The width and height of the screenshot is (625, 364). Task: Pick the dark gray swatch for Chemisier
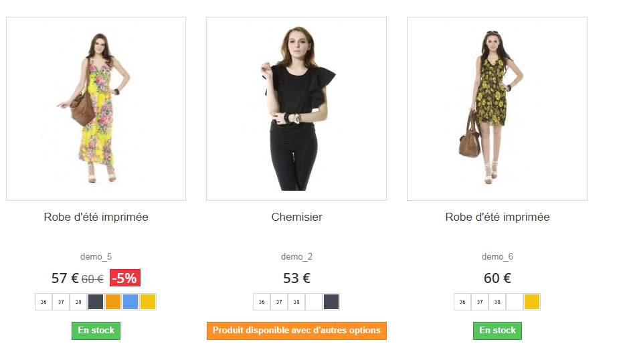pos(331,302)
